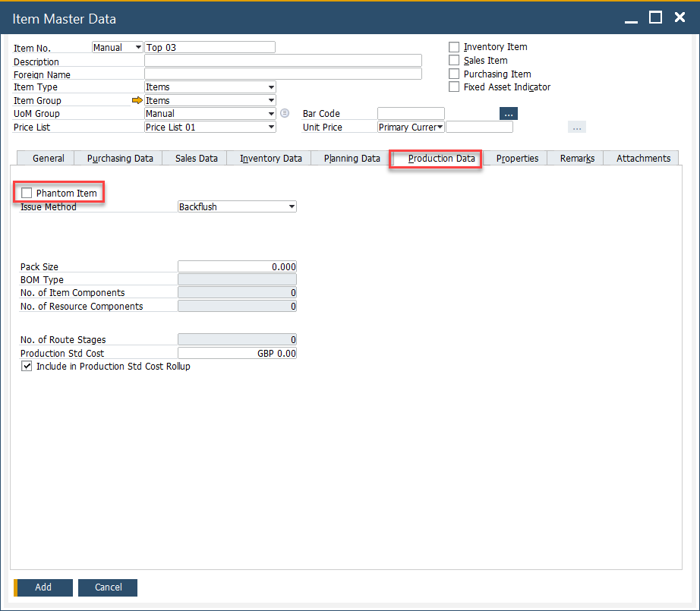
Task: Expand the Issue Method Backflush dropdown
Action: point(292,206)
